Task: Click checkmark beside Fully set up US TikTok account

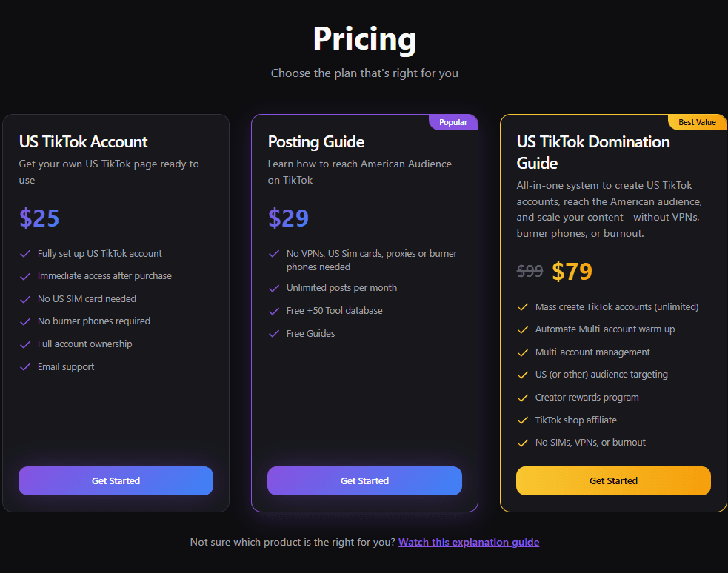Action: click(x=25, y=254)
